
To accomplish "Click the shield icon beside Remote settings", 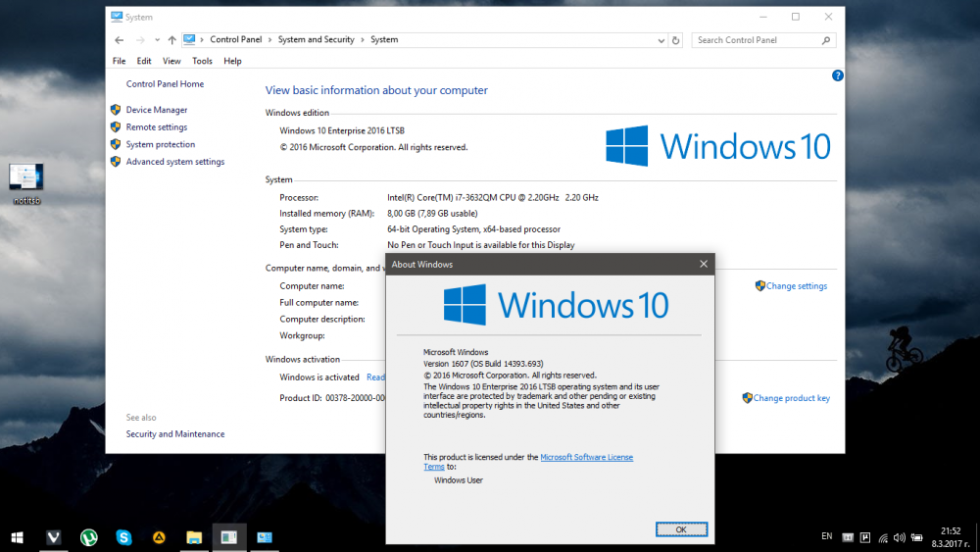I will pos(116,126).
